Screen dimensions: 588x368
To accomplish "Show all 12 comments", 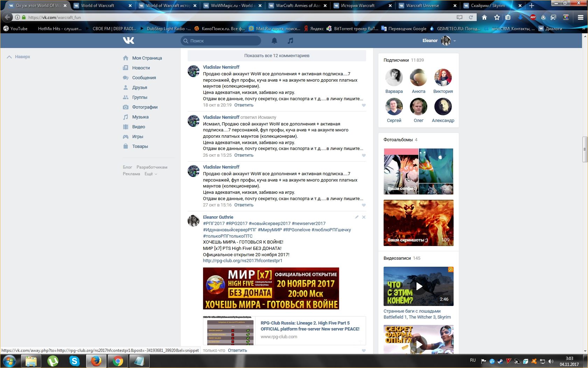I will coord(277,56).
